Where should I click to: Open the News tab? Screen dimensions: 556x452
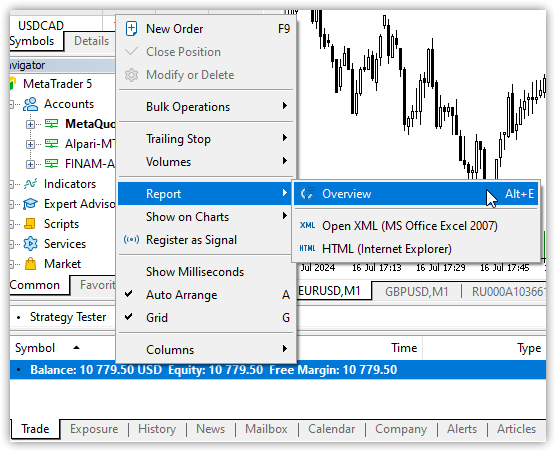click(x=211, y=429)
